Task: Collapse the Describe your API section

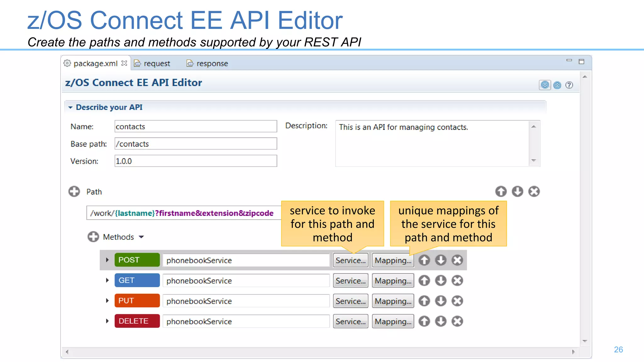Action: coord(70,107)
